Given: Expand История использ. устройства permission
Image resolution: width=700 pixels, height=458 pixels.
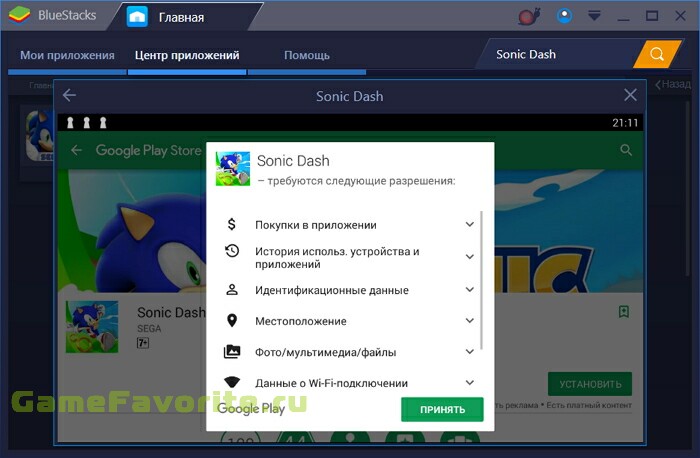Looking at the screenshot, I should click(x=470, y=257).
